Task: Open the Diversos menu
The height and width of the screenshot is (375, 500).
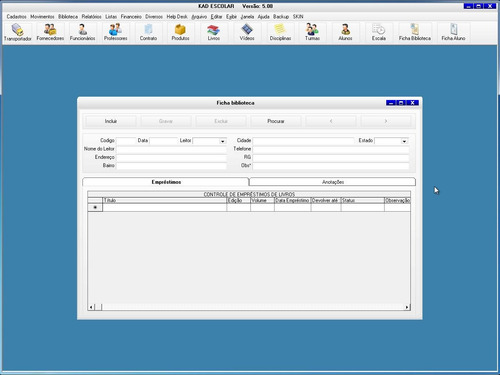Action: (154, 16)
